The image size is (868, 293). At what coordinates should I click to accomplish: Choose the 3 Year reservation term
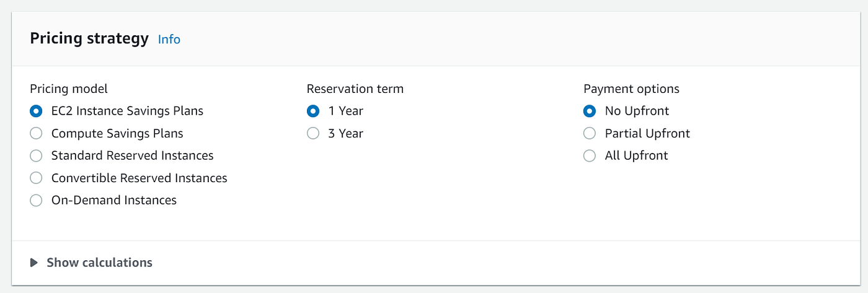pos(313,134)
